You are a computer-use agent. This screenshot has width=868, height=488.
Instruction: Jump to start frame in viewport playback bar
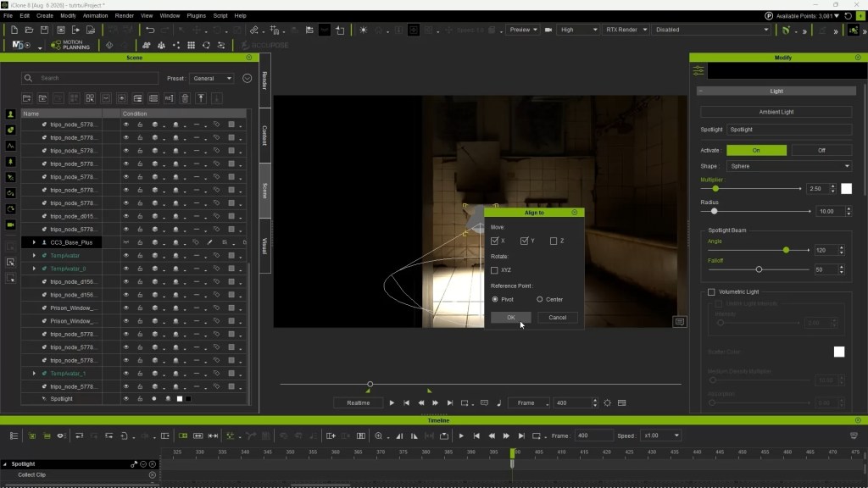[406, 402]
